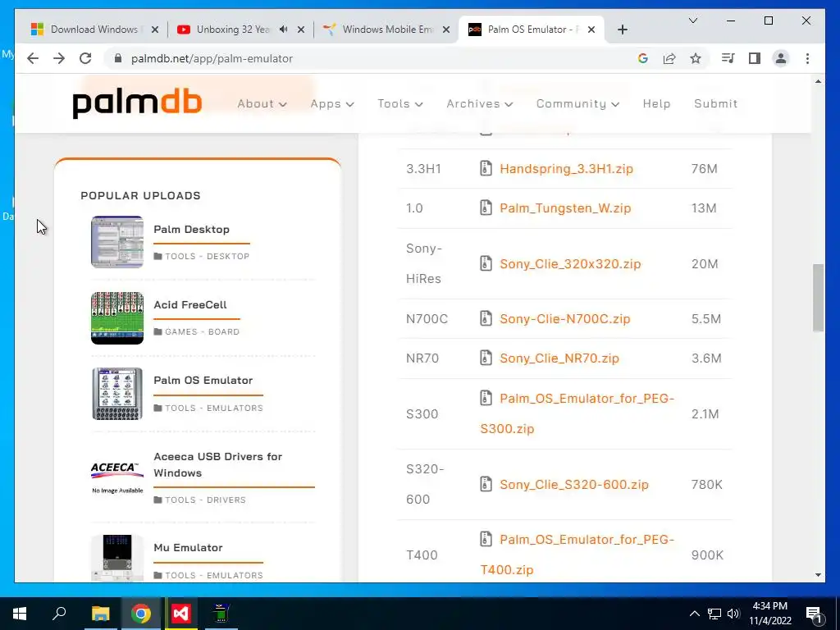Open TOOLS - DESKTOP category link
840x630 pixels.
[x=207, y=256]
